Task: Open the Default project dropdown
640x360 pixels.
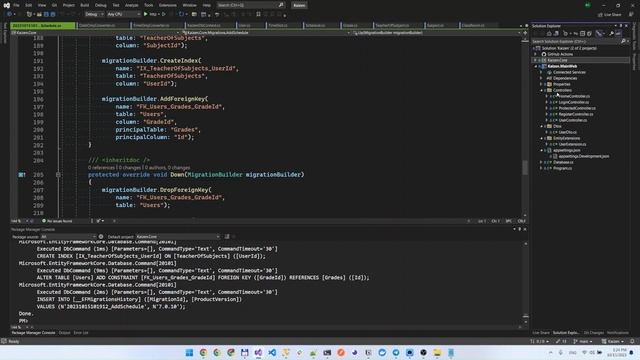Action: coord(178,237)
